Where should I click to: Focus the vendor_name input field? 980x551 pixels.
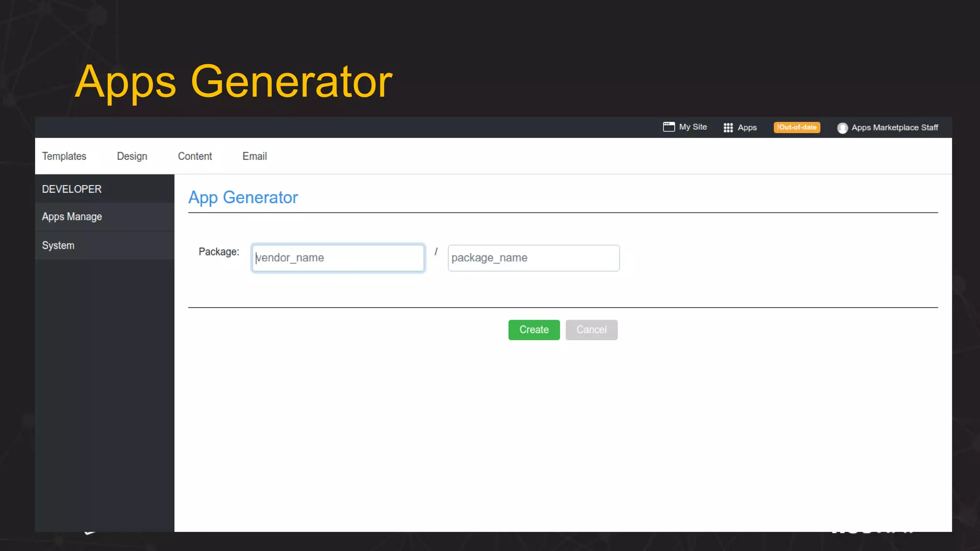pyautogui.click(x=338, y=258)
